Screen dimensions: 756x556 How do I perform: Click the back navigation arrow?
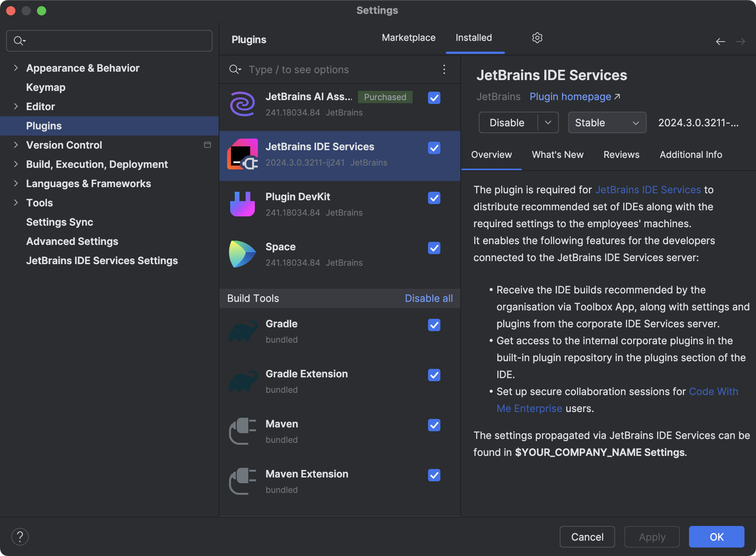point(721,41)
